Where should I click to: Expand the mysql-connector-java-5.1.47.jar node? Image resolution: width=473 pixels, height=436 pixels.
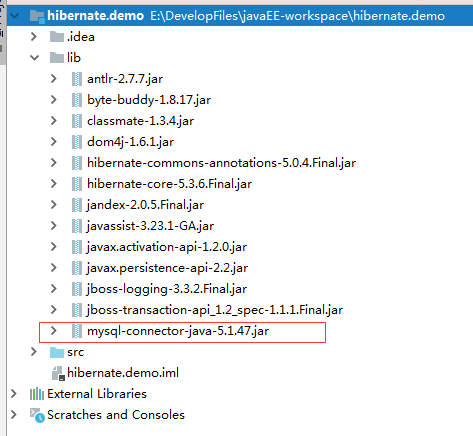click(x=54, y=331)
